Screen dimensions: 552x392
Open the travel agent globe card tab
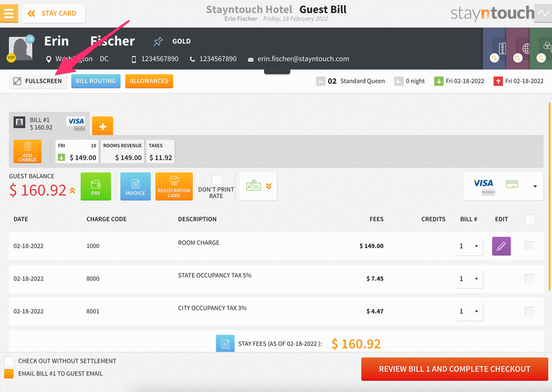[518, 49]
